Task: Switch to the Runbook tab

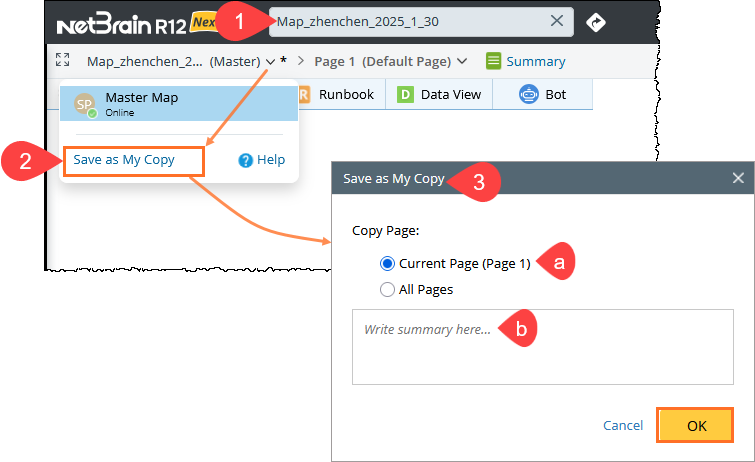Action: [341, 94]
